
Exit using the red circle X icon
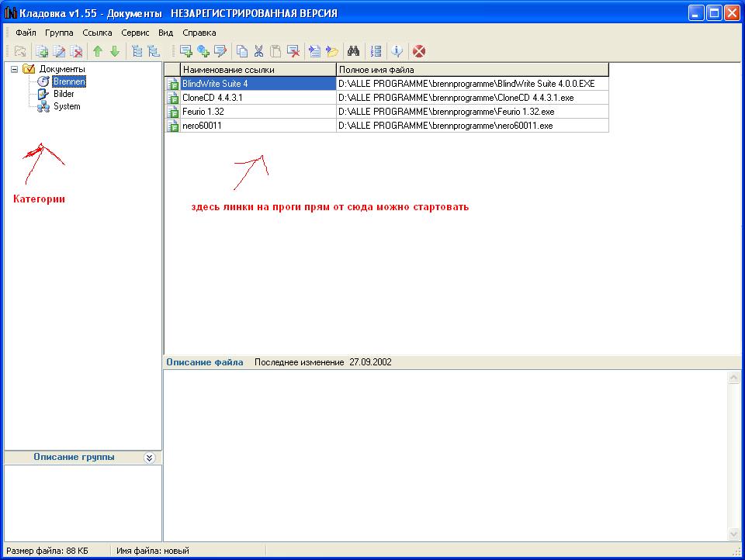pos(419,51)
